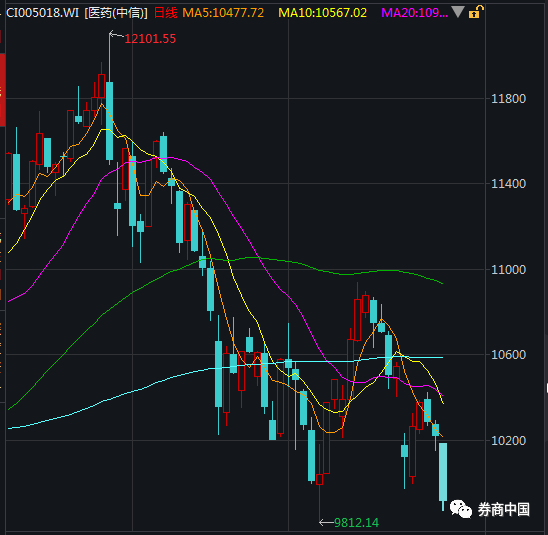Click the arrow pointing to 12101.55 high
The height and width of the screenshot is (535, 548).
(x=116, y=35)
